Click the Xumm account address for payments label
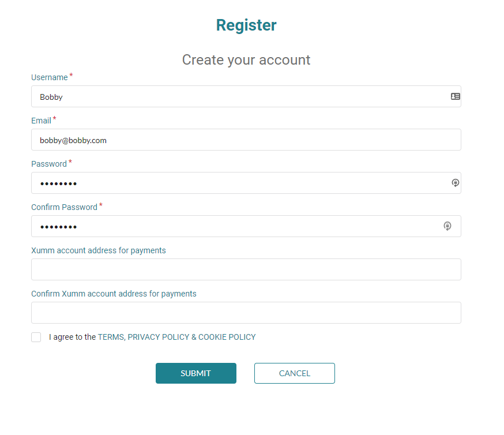 (x=99, y=250)
